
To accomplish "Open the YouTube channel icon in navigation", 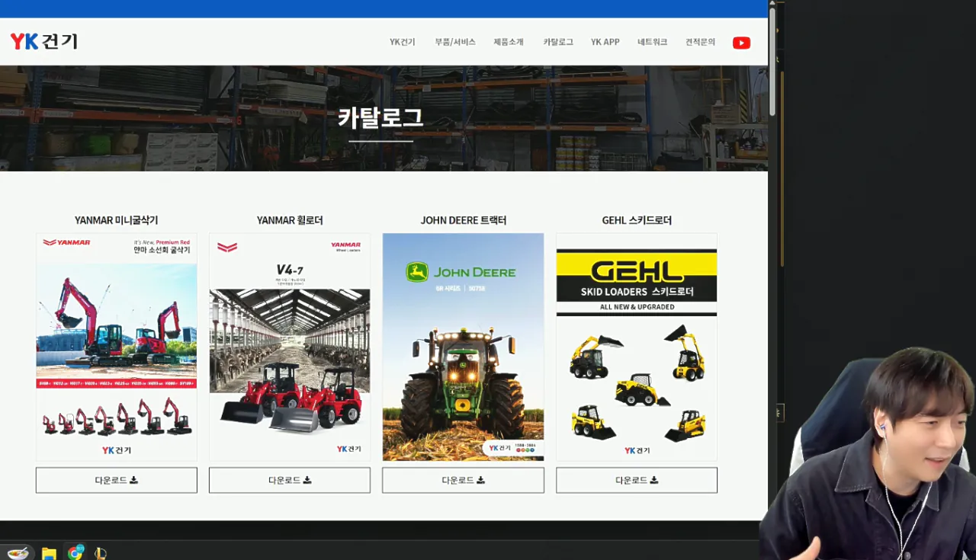I will [741, 43].
